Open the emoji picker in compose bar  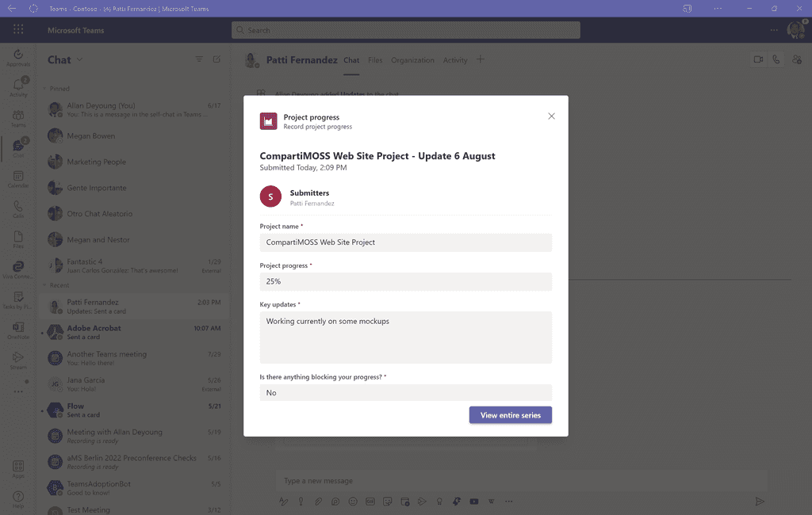[x=353, y=501]
